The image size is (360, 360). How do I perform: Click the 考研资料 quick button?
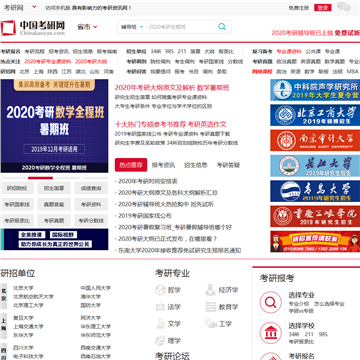[x=91, y=205]
